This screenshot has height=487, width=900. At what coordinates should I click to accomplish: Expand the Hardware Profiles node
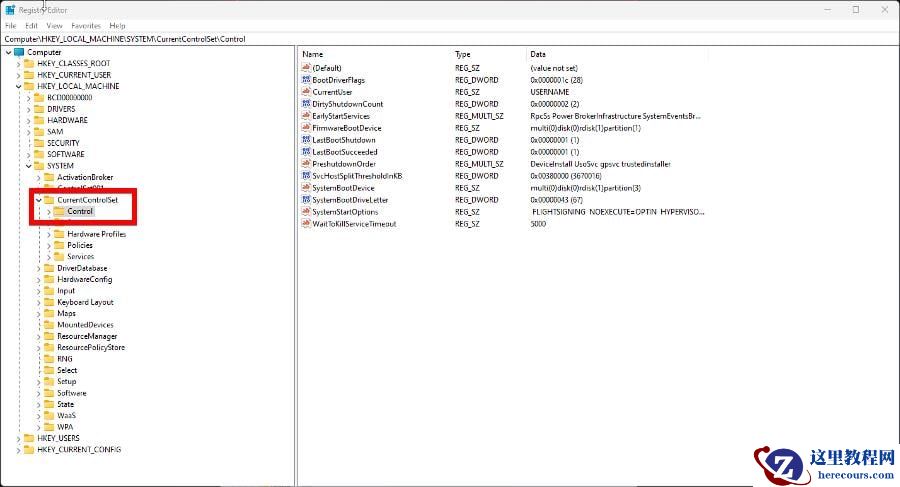[x=49, y=234]
